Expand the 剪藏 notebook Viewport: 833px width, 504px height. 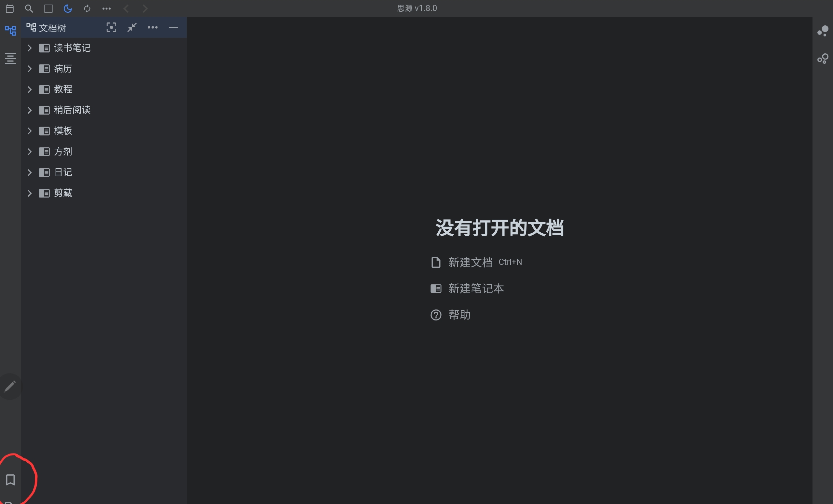click(x=29, y=193)
